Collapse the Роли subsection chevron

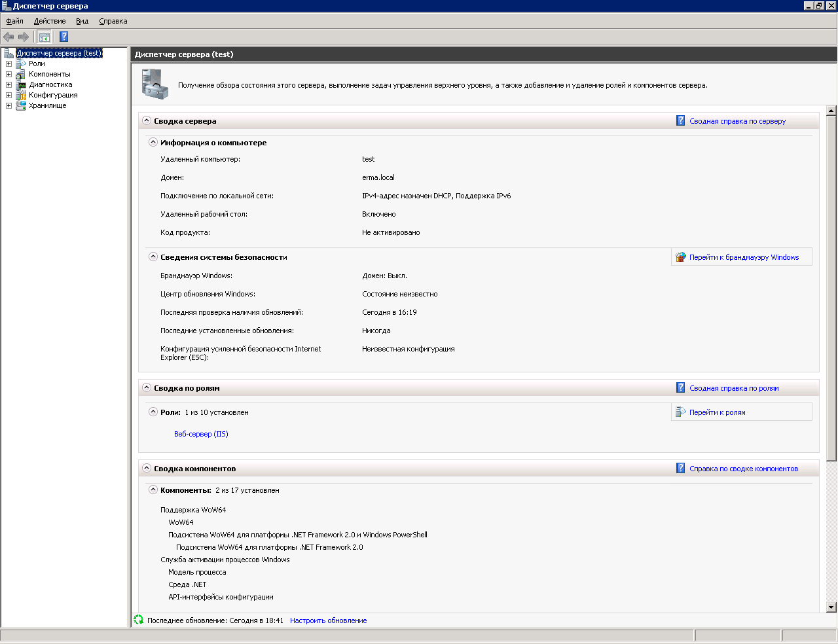(153, 412)
